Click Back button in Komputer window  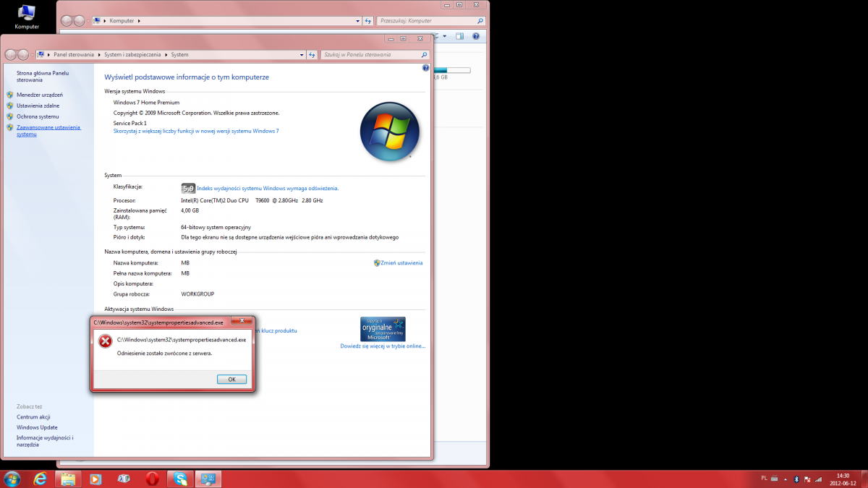click(66, 21)
